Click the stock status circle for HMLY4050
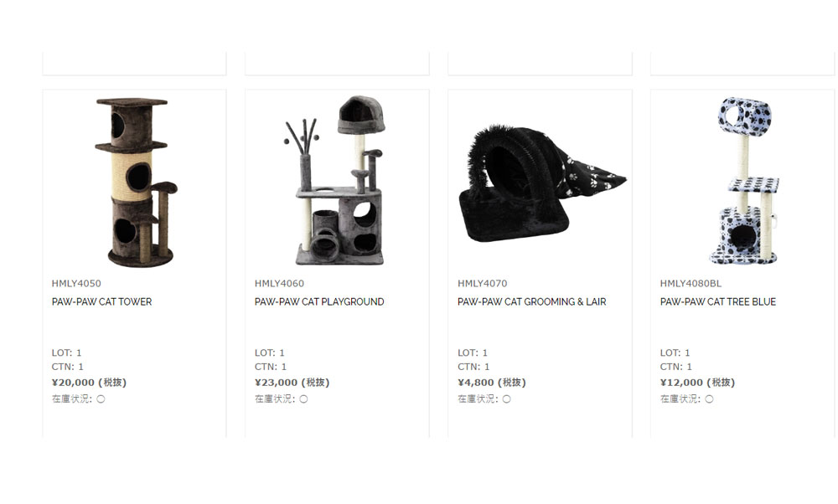This screenshot has width=838, height=504. (x=101, y=399)
